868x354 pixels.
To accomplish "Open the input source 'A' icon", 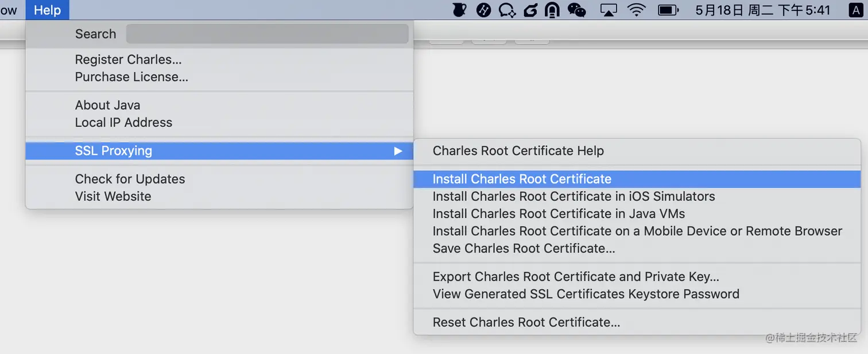I will point(855,10).
